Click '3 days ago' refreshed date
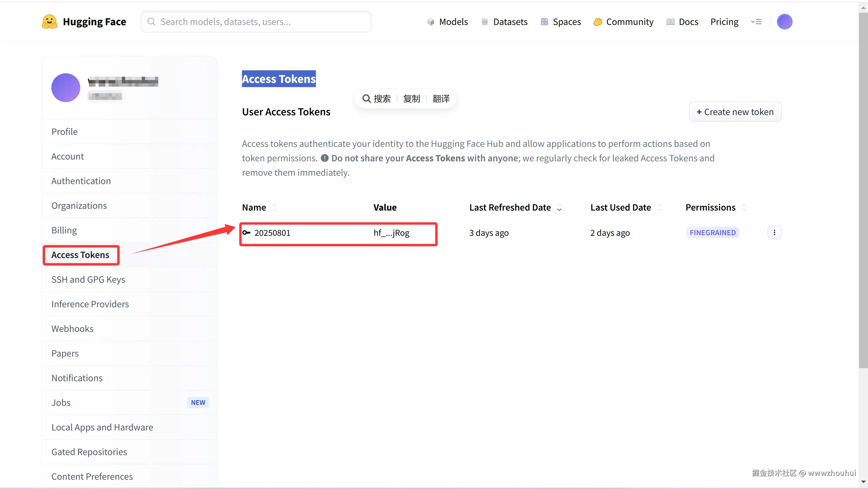Viewport: 868px width, 489px height. pos(489,233)
